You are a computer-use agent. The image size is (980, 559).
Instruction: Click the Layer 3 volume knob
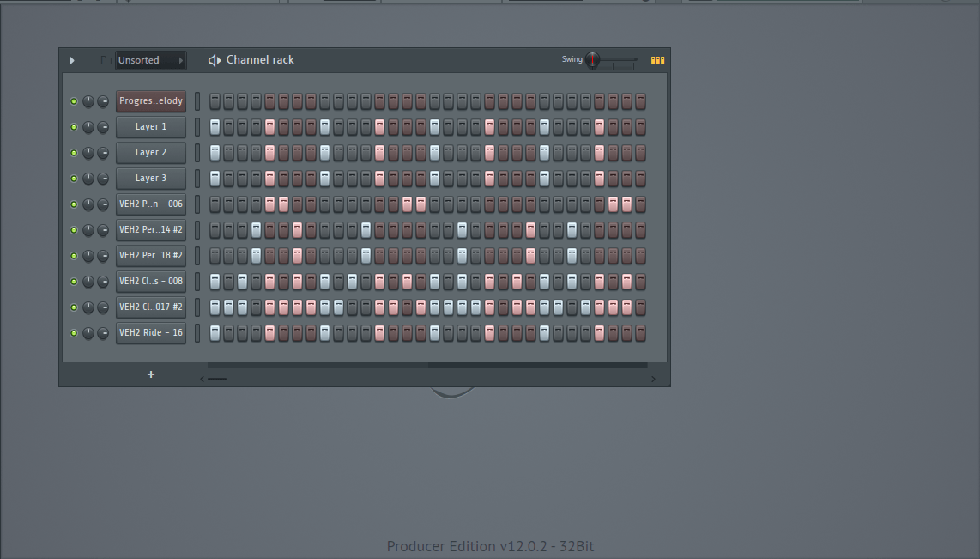coord(103,179)
